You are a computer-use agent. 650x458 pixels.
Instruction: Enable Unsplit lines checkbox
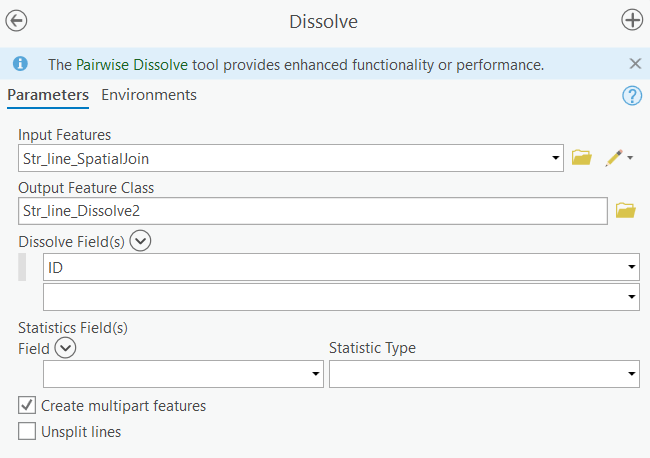[27, 432]
